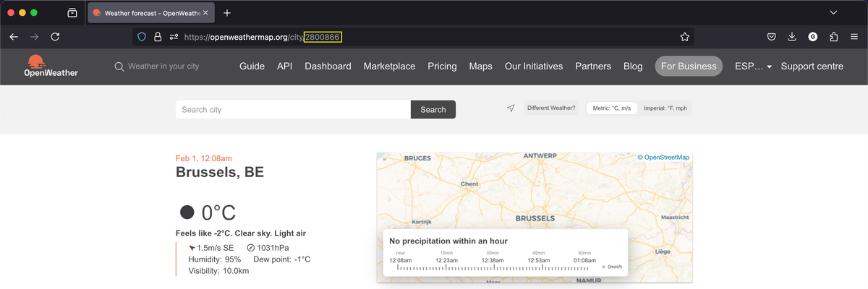The image size is (868, 289).
Task: Open the Firefox downloads panel
Action: tap(792, 37)
